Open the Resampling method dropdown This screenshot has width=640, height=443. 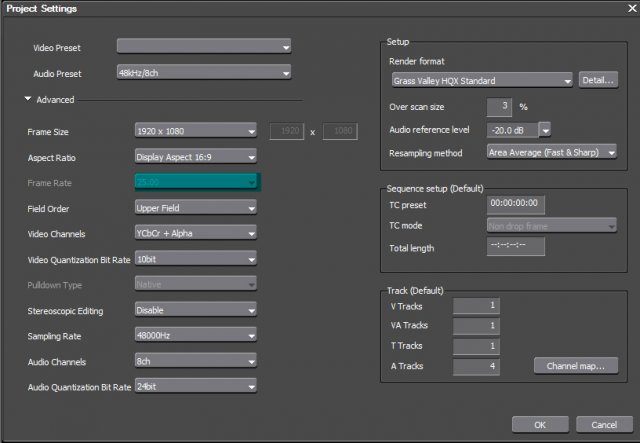tap(551, 152)
